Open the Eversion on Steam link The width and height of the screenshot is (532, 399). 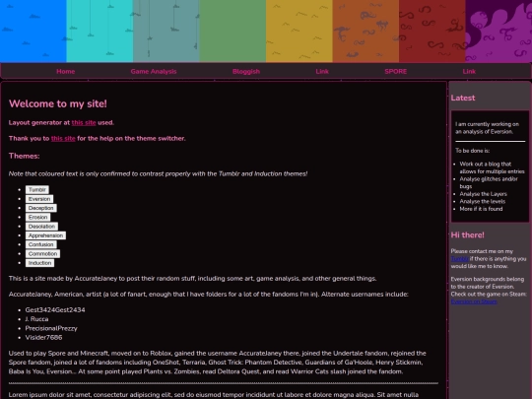tap(474, 301)
